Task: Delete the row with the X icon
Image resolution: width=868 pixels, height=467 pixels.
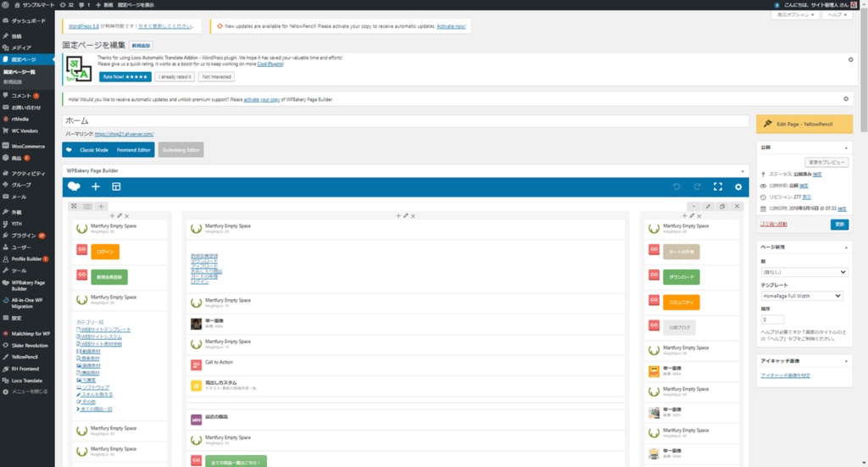Action: pos(737,207)
